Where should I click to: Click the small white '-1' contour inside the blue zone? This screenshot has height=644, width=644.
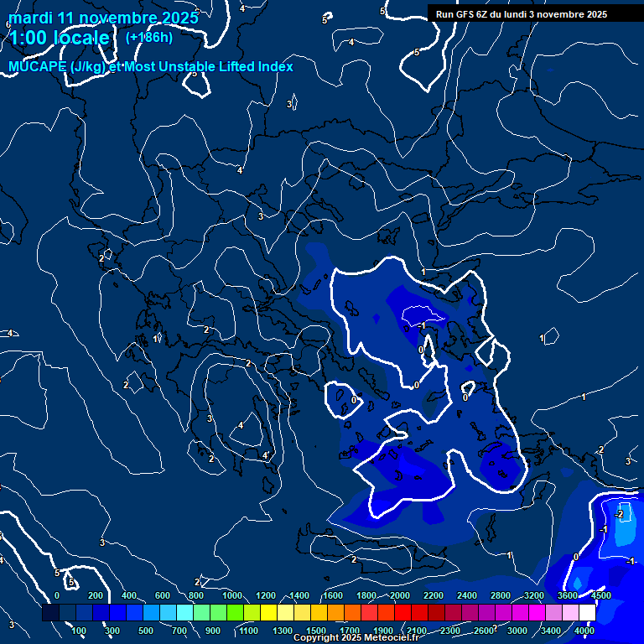[422, 325]
